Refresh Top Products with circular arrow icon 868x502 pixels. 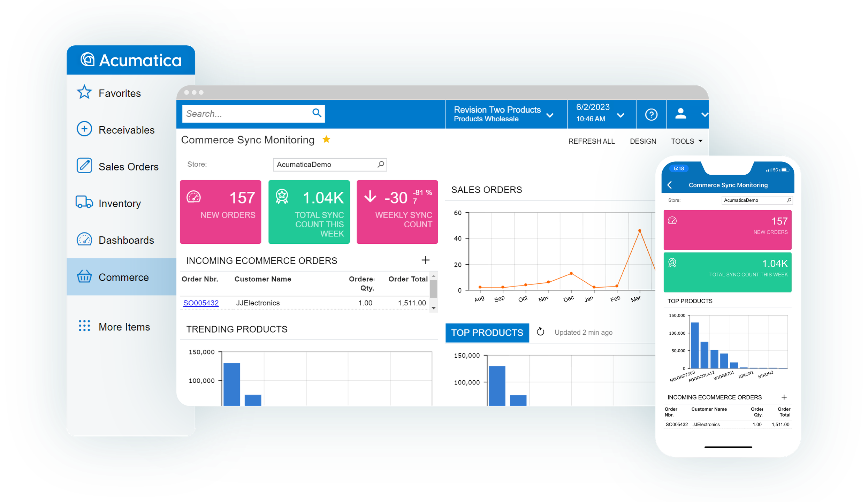click(x=541, y=332)
